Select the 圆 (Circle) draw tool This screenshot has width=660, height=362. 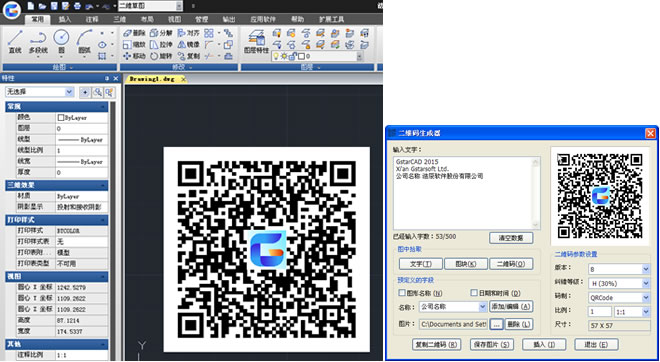coord(61,42)
